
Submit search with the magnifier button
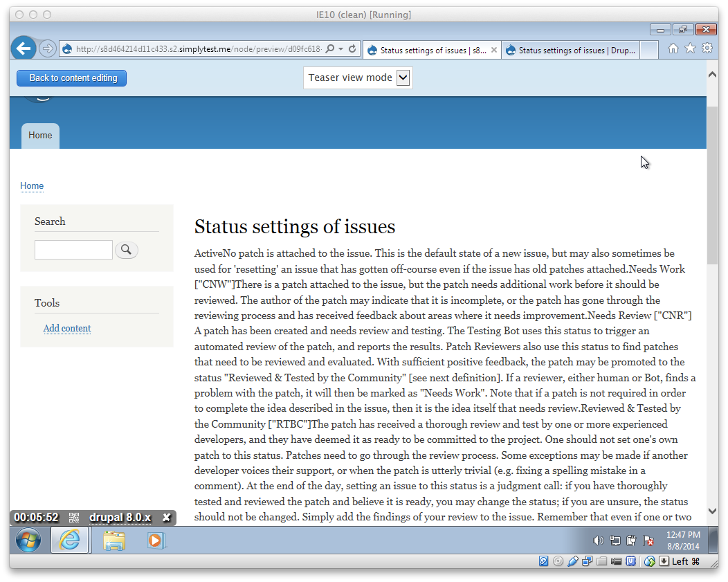(x=126, y=250)
